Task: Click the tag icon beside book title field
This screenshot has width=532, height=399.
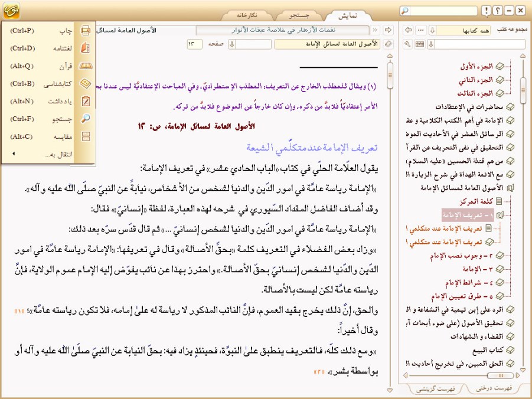Action: coord(388,44)
